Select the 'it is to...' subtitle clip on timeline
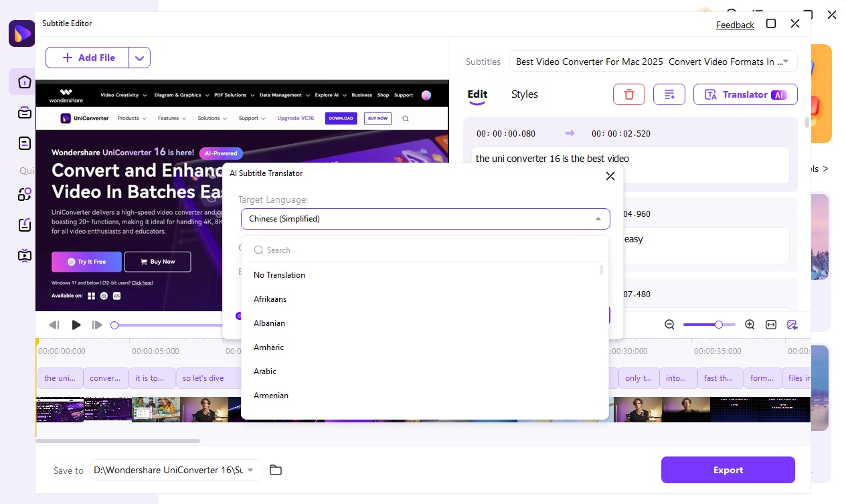846x504 pixels. [x=151, y=378]
